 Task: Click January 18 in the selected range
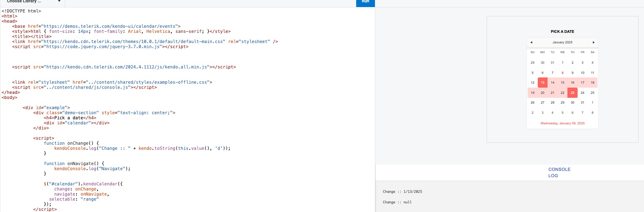592,83
